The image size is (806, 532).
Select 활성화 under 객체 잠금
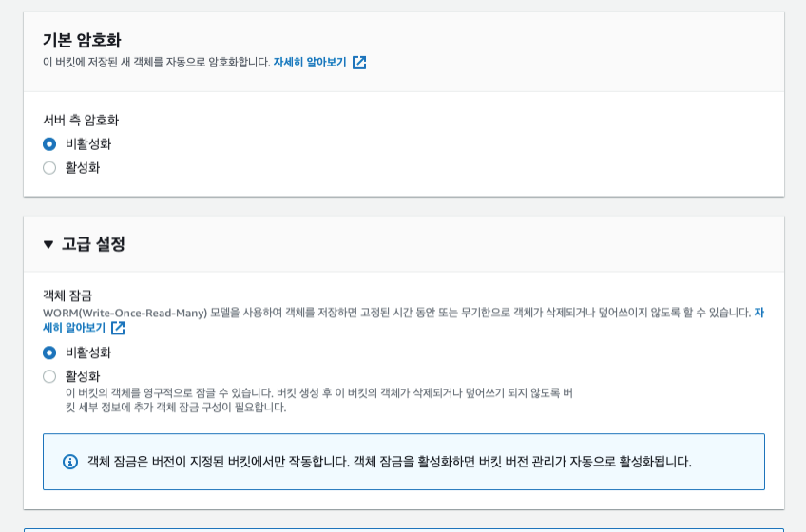pyautogui.click(x=49, y=376)
